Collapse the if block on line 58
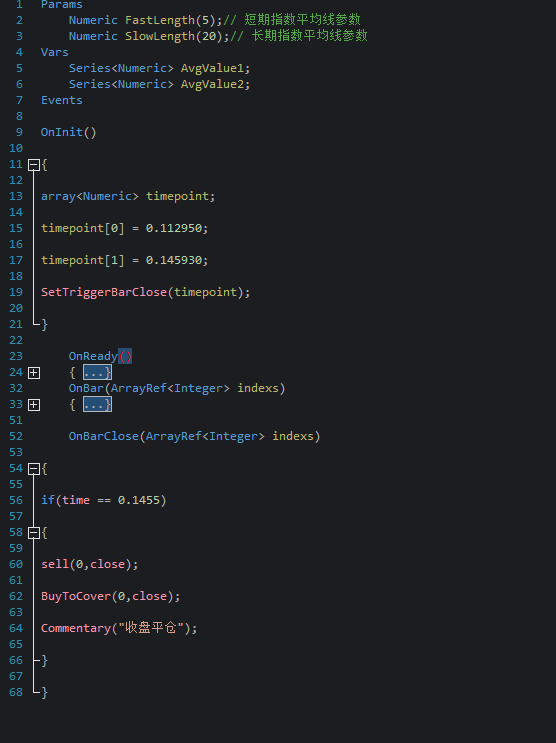 (34, 533)
